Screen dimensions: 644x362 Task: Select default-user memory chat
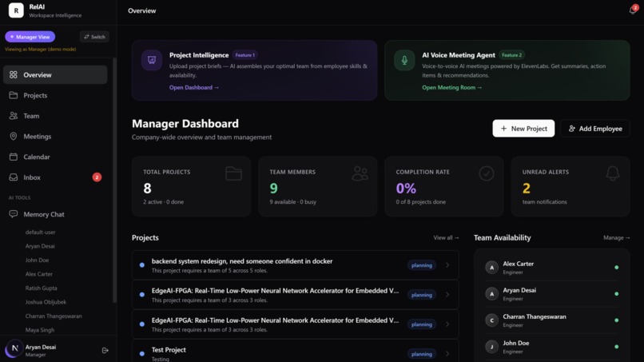(40, 233)
